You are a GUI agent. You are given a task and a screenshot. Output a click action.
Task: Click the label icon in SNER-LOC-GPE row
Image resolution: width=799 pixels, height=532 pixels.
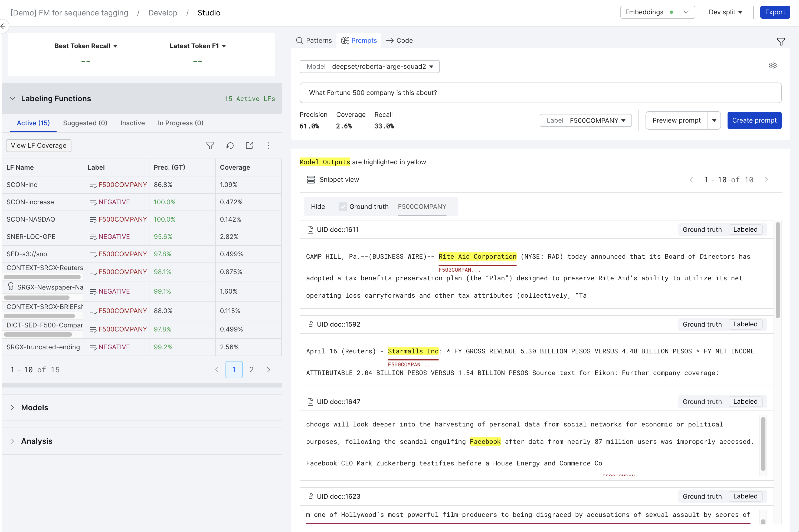coord(93,237)
